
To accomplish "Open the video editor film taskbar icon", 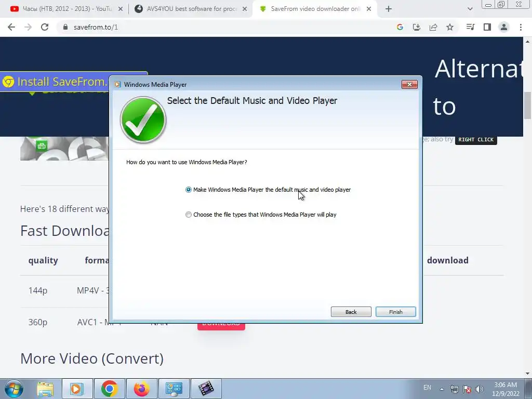I will click(x=206, y=389).
